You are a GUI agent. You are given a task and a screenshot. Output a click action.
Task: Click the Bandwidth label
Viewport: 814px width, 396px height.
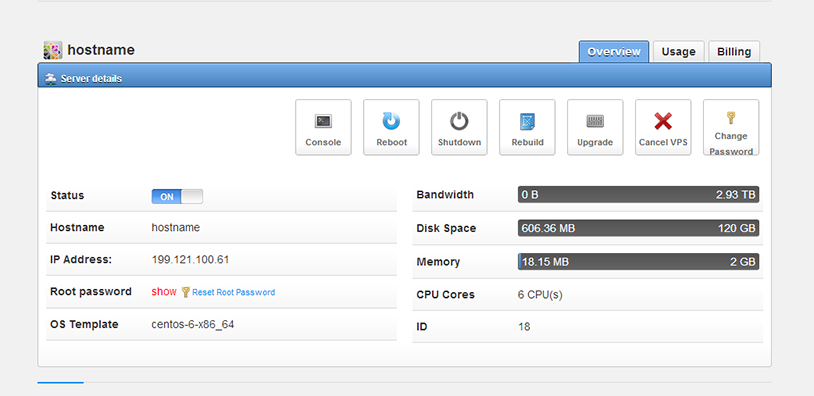pos(445,195)
